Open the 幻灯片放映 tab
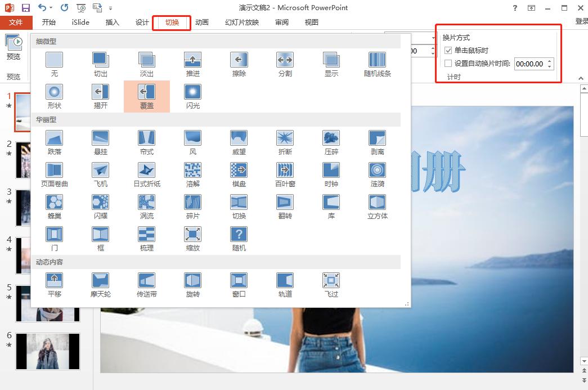Viewport: 588px width, 390px height. click(x=242, y=23)
